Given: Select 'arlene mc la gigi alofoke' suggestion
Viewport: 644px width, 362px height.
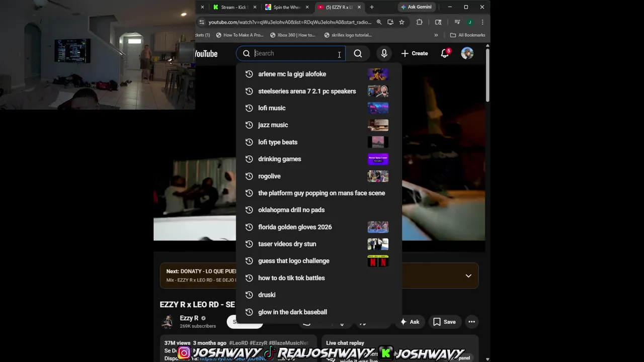Looking at the screenshot, I should (318, 74).
